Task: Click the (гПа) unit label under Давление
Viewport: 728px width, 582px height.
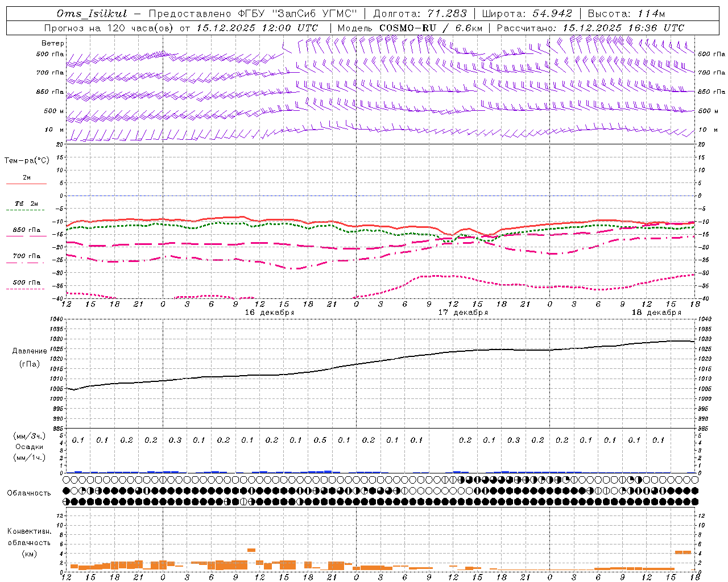Action: [30, 364]
